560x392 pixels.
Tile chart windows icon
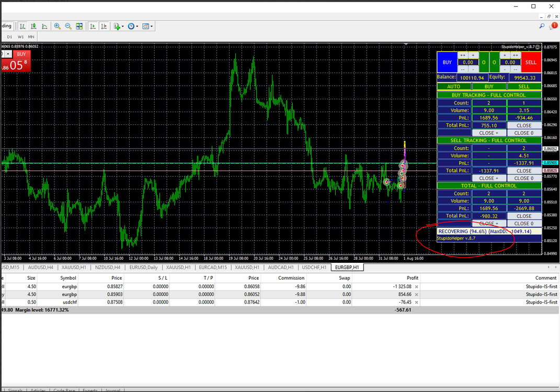tap(79, 26)
